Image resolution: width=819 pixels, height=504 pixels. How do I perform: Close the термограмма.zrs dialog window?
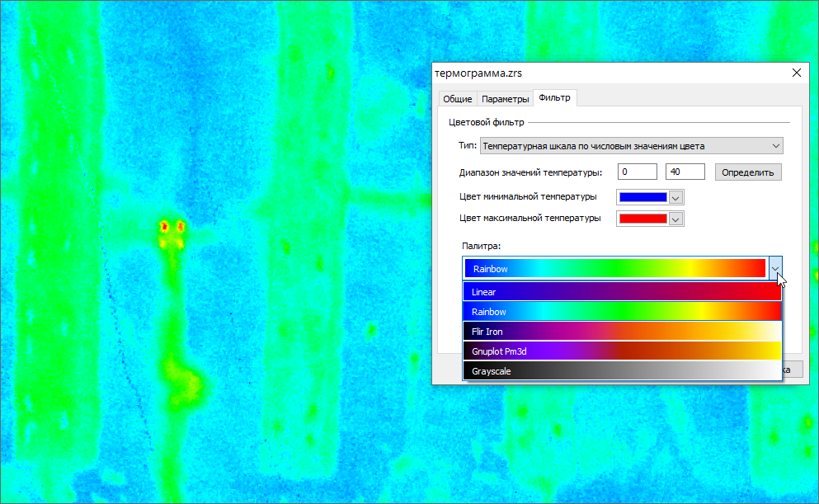796,73
